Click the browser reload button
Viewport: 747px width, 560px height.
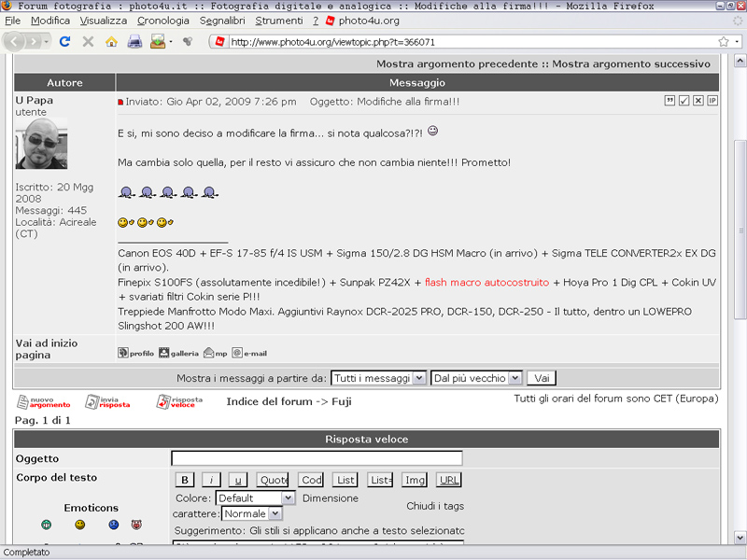pos(64,41)
